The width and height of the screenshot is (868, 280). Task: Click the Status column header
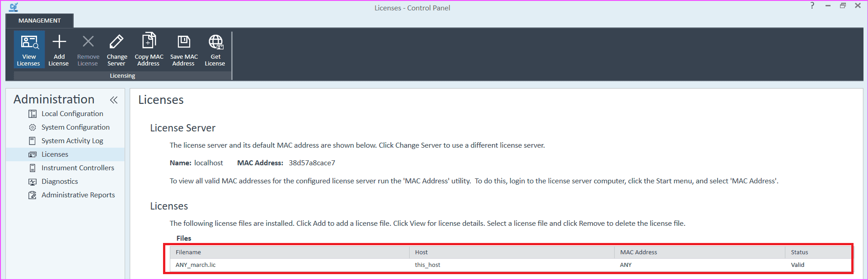coord(818,252)
